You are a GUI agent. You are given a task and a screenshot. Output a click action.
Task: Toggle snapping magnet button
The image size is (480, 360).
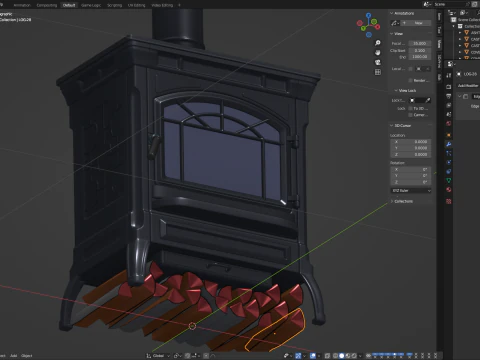click(x=187, y=356)
